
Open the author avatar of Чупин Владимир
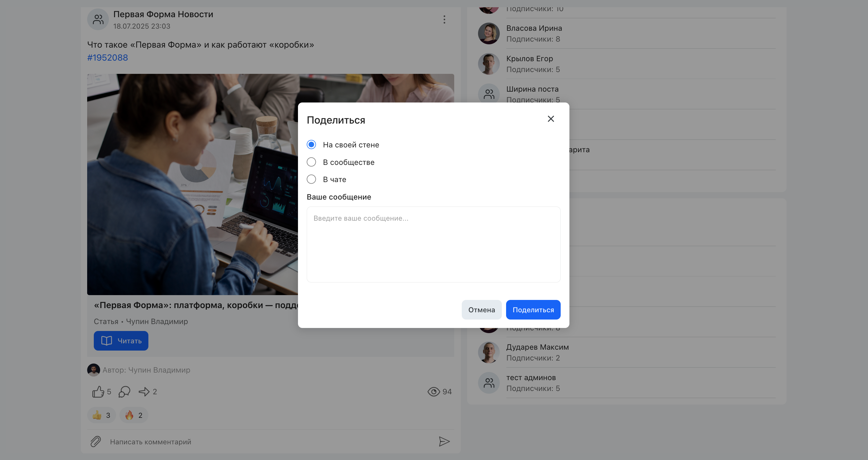click(x=93, y=370)
